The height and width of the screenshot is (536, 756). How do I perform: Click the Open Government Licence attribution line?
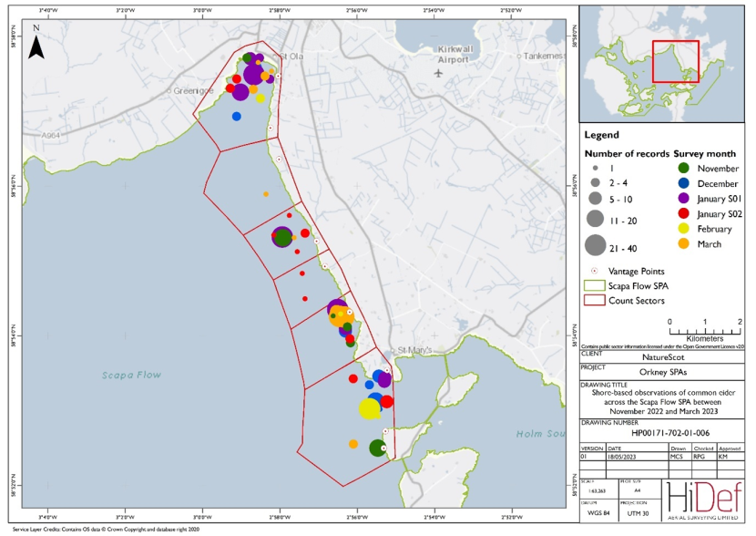coord(662,346)
